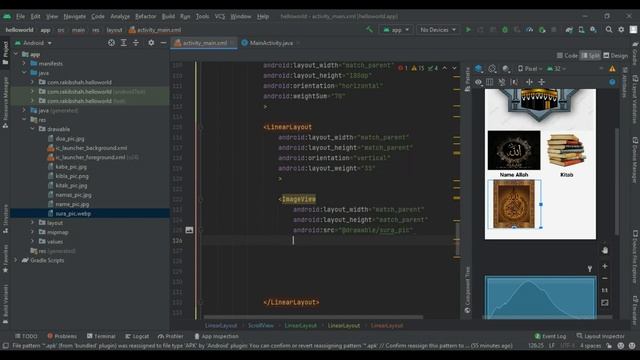Open the Pixel device dropdown in preview
The image size is (640, 360).
click(x=530, y=69)
